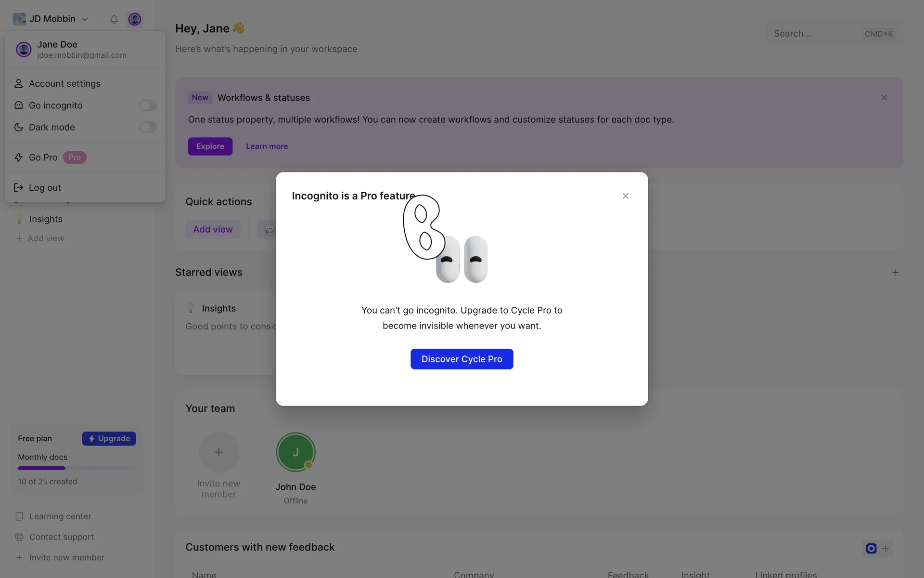This screenshot has height=578, width=924.
Task: Open John Doe's team avatar
Action: [295, 452]
